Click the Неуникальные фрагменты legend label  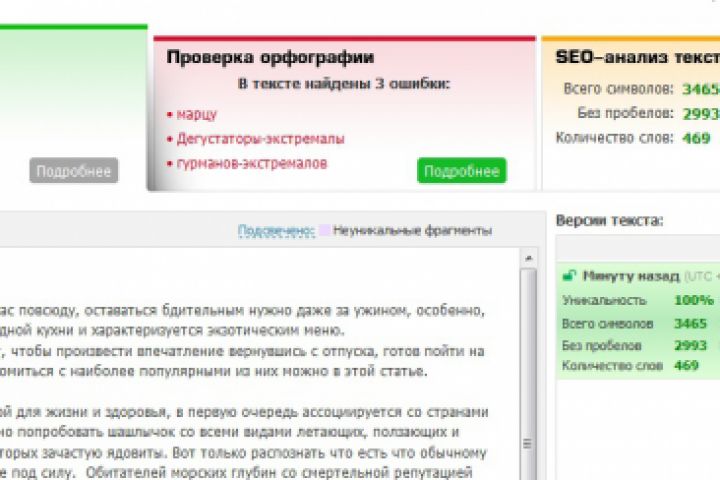tap(412, 231)
